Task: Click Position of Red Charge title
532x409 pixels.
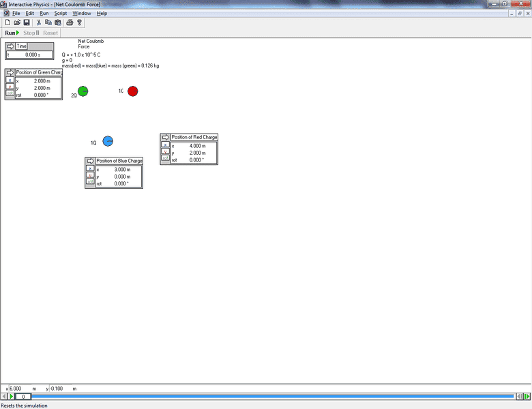Action: click(194, 137)
